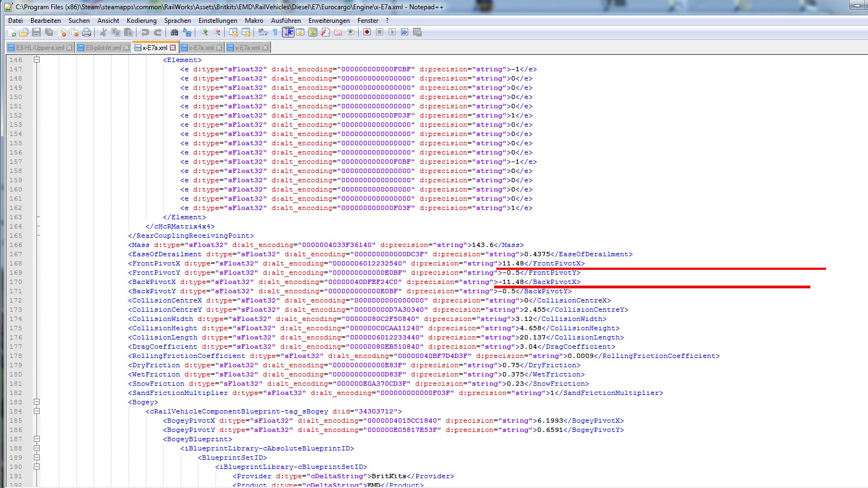
Task: Click line number 170 in margin
Action: click(x=16, y=282)
